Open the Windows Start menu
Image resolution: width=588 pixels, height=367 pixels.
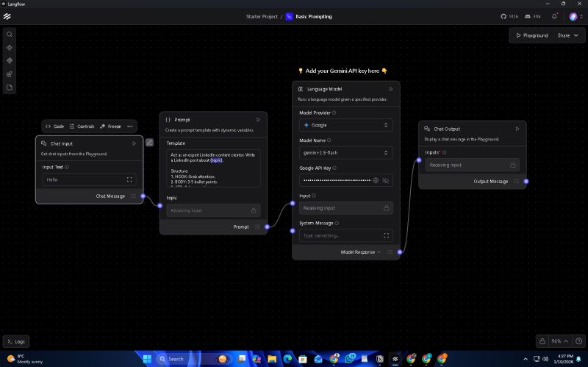click(148, 359)
